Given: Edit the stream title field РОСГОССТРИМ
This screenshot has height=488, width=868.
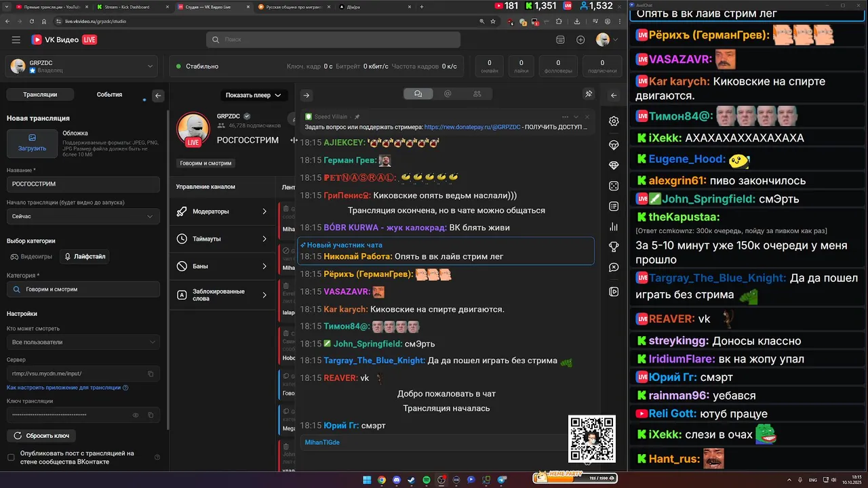Looking at the screenshot, I should coord(83,184).
